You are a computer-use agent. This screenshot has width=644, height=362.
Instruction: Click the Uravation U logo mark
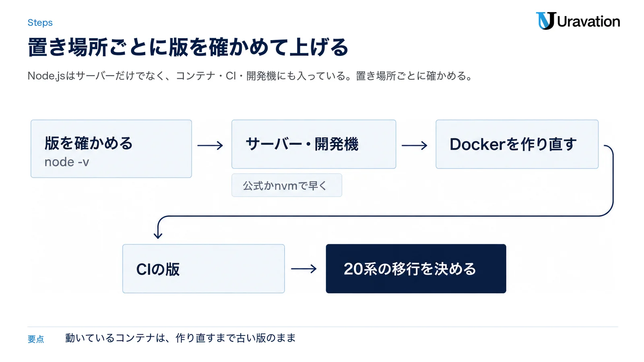(546, 21)
